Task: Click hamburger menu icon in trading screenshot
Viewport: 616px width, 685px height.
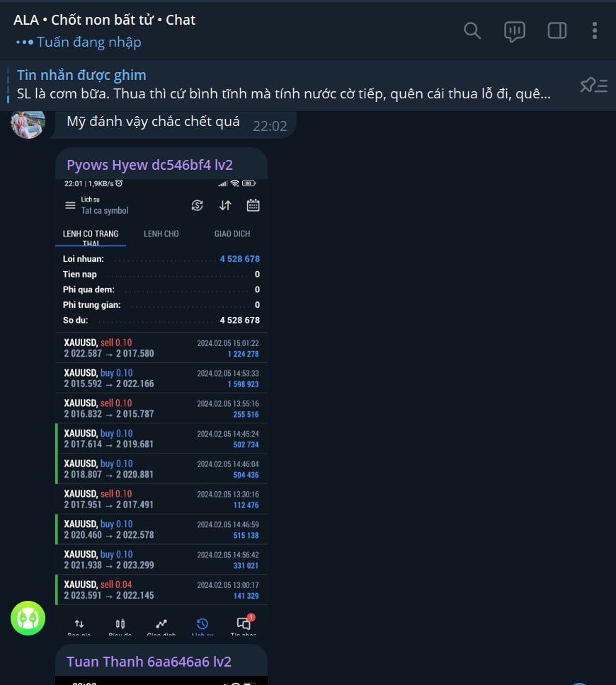Action: pos(70,205)
